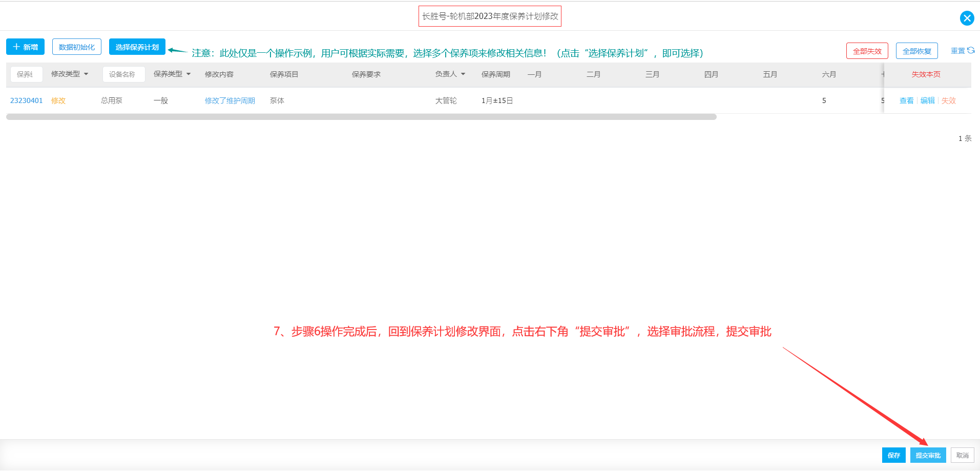Click the 一月 column header

pos(535,74)
